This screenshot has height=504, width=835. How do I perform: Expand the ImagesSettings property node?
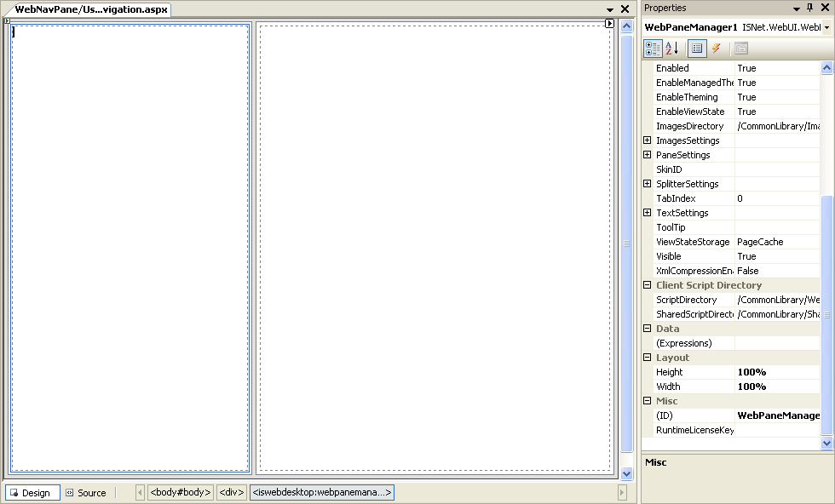pos(648,140)
